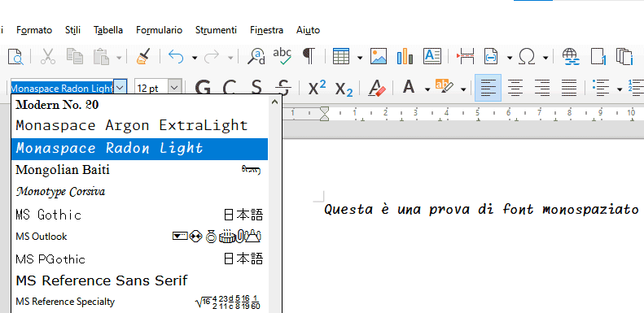Apply font color A icon
The width and height of the screenshot is (644, 313).
click(x=409, y=88)
